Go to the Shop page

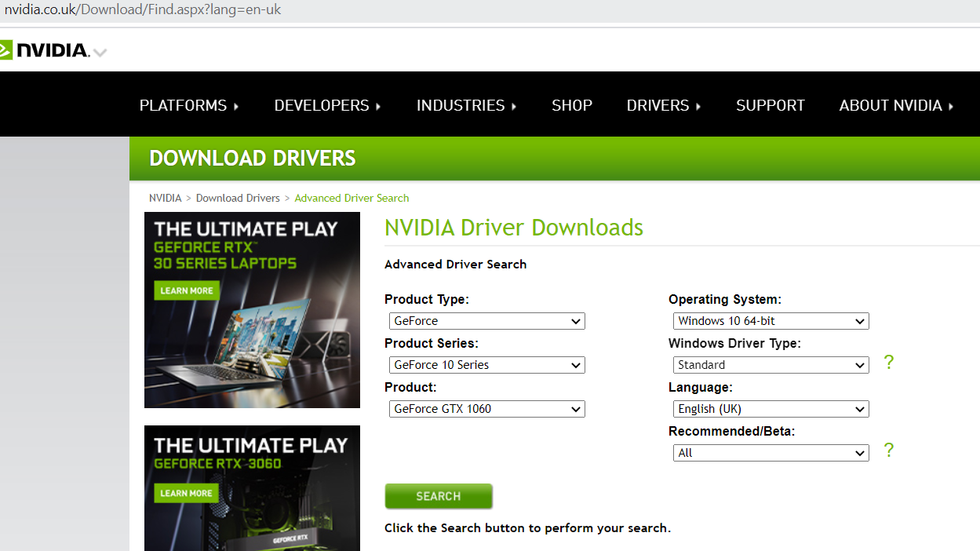point(572,105)
